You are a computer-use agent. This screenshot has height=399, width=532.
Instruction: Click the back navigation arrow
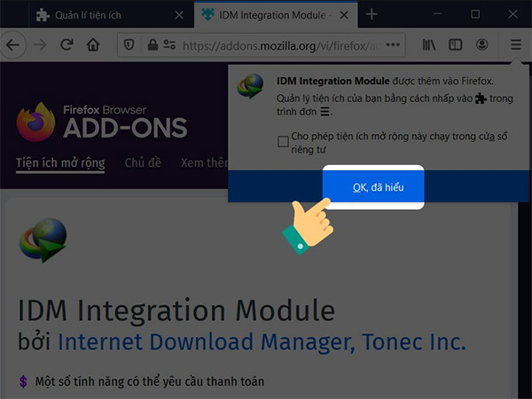click(12, 45)
